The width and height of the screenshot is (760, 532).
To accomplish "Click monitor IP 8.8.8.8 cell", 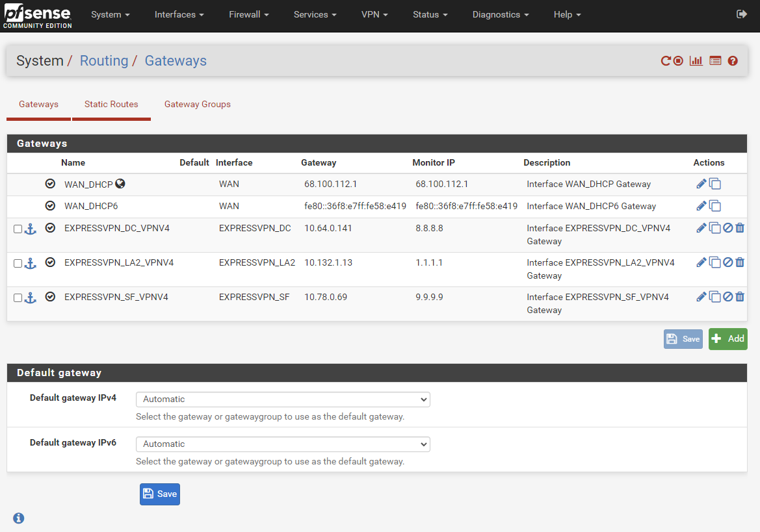I will click(x=430, y=228).
